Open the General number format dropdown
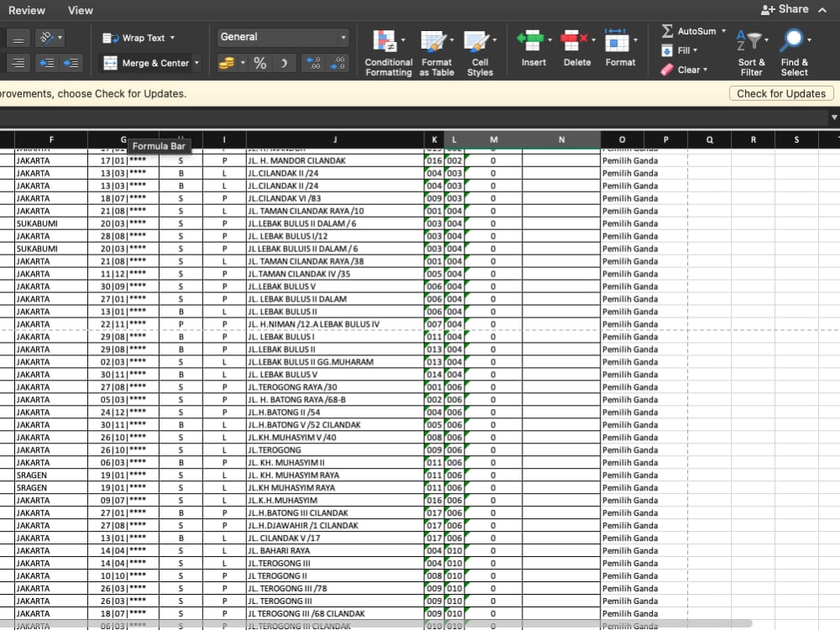This screenshot has height=630, width=840. coord(344,37)
